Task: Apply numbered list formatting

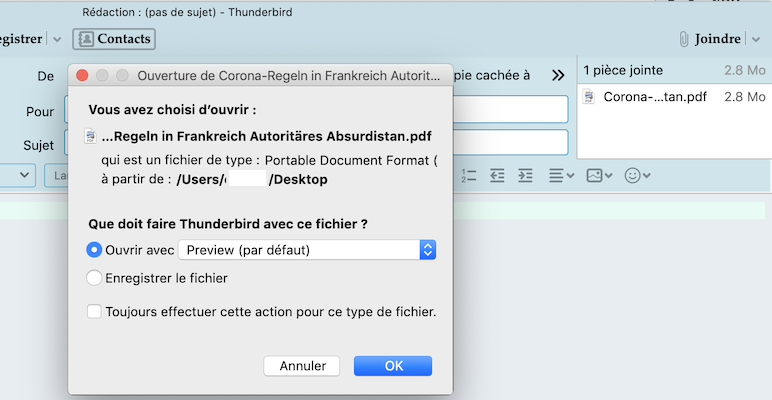Action: pyautogui.click(x=468, y=175)
